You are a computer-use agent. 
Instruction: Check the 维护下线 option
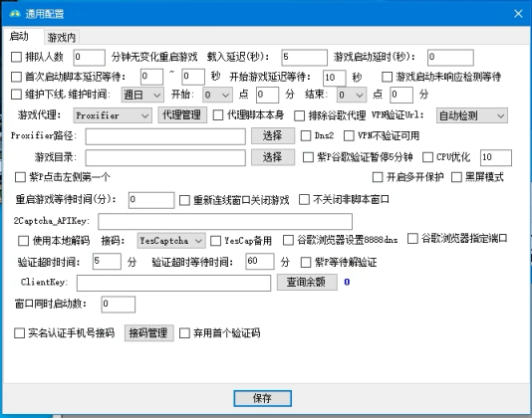16,94
